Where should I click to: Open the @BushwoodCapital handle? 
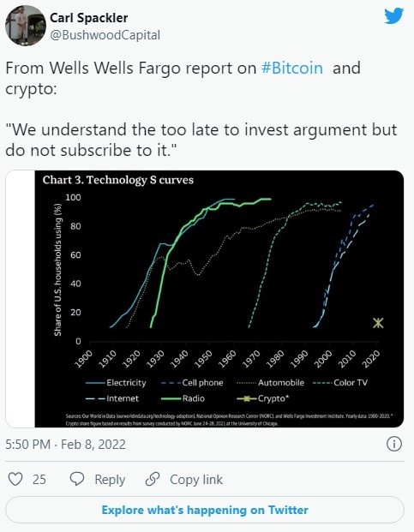(105, 35)
